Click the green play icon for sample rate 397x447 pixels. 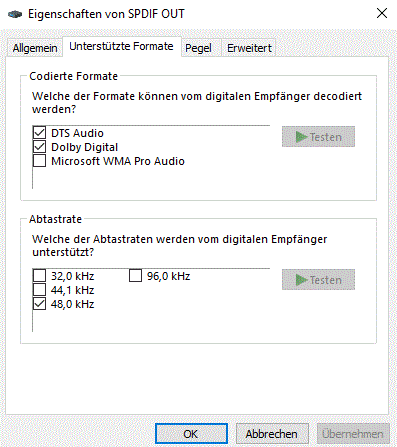pyautogui.click(x=301, y=280)
